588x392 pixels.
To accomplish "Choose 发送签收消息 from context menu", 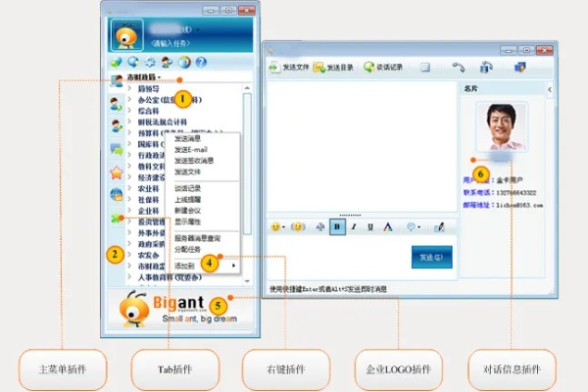I will point(194,161).
